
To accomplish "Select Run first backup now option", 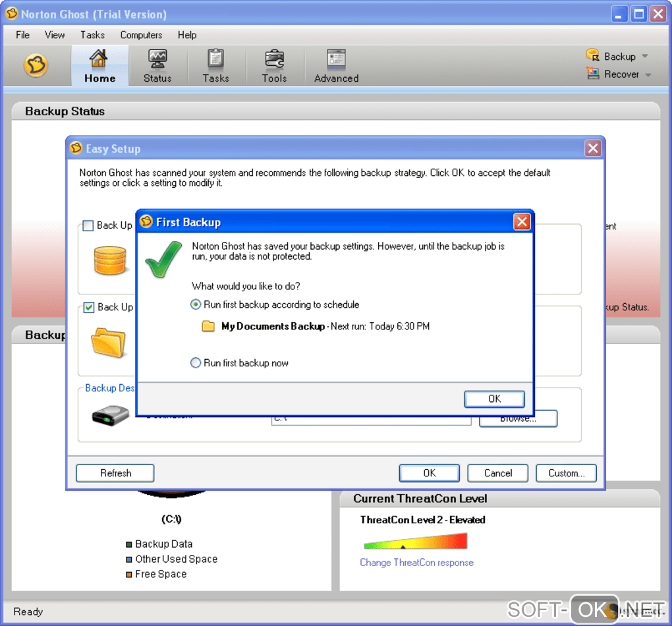I will coord(196,362).
